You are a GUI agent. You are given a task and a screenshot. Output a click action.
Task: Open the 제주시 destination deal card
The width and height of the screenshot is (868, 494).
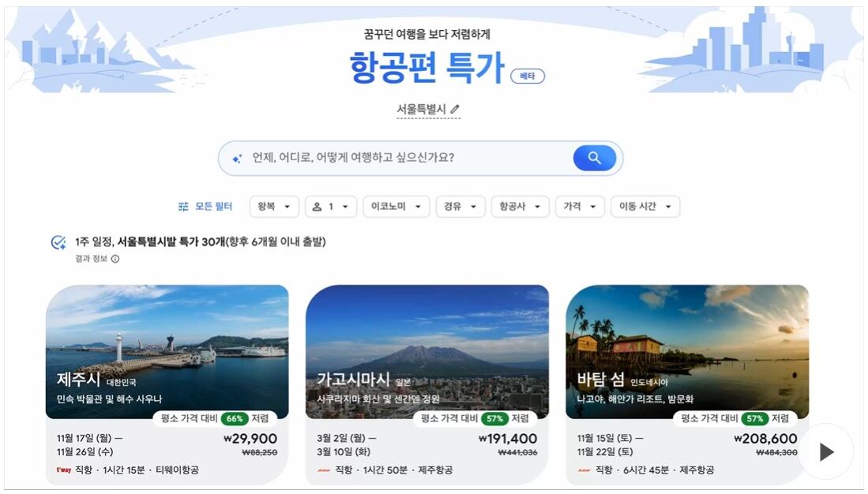(x=167, y=384)
